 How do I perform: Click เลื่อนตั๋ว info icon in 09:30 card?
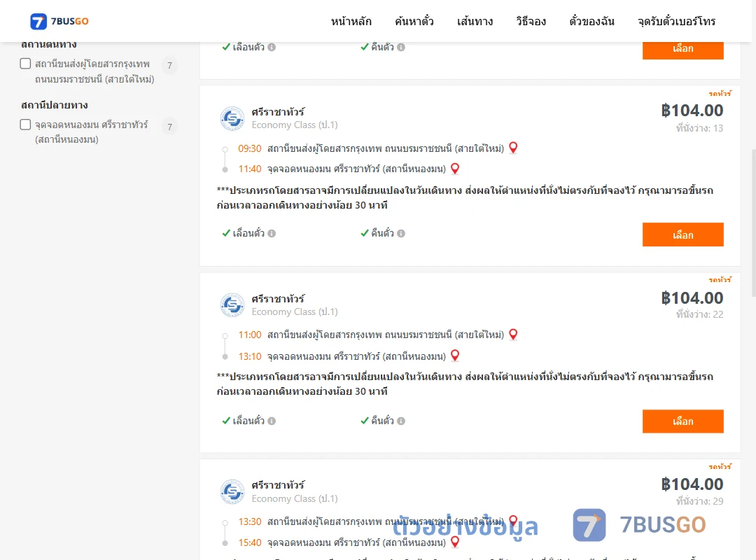click(x=272, y=234)
